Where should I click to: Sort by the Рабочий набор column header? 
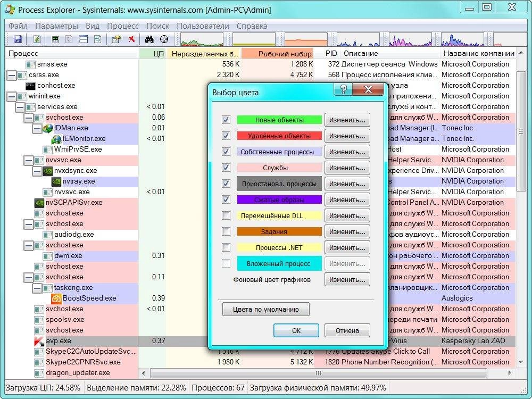pos(277,54)
